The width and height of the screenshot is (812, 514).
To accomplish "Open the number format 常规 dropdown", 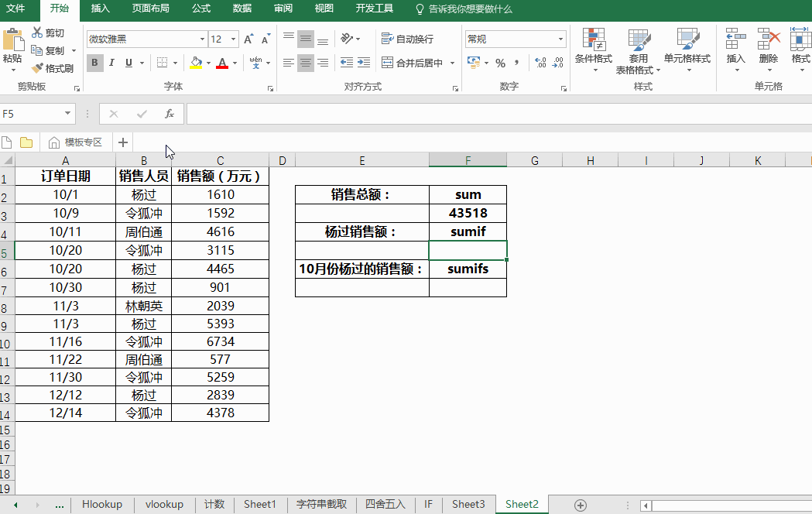I will point(560,39).
